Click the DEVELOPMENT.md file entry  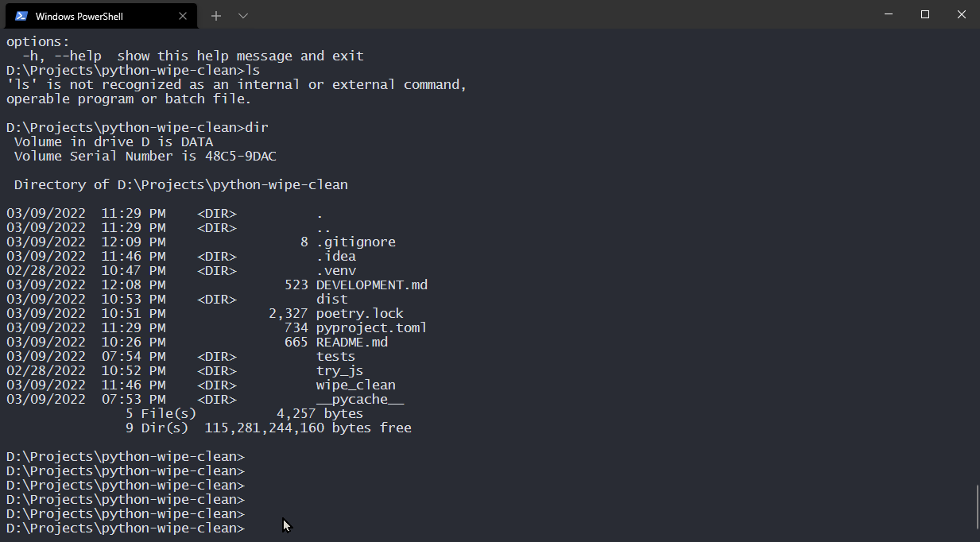pos(372,285)
